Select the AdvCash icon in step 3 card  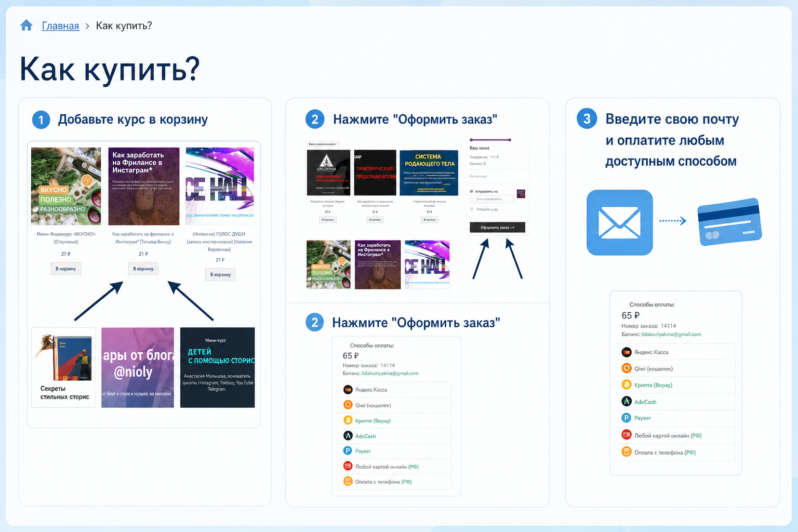[627, 402]
